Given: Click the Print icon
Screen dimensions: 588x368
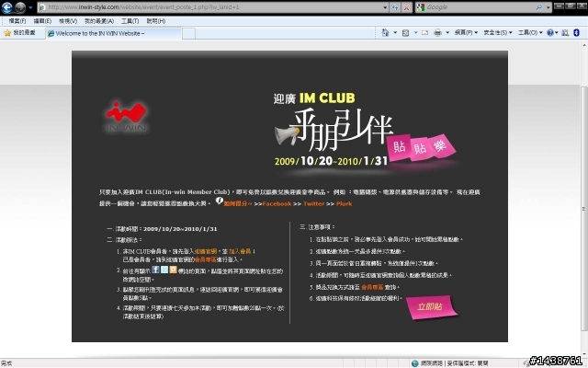Looking at the screenshot, I should coord(437,33).
